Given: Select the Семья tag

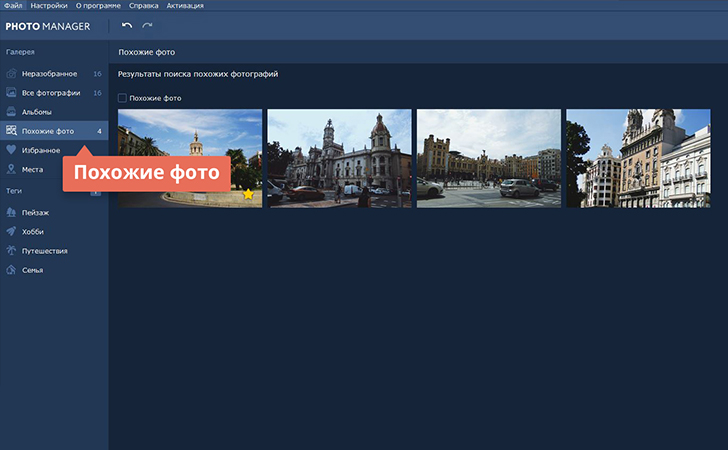Looking at the screenshot, I should tap(32, 270).
